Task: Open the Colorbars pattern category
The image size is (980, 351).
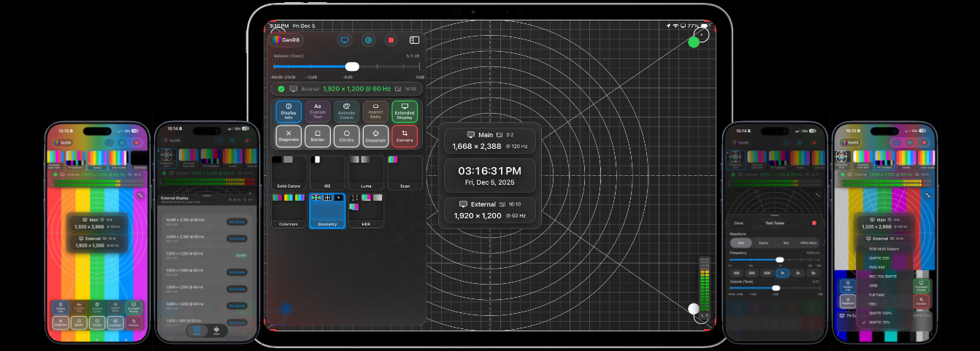Action: (288, 210)
